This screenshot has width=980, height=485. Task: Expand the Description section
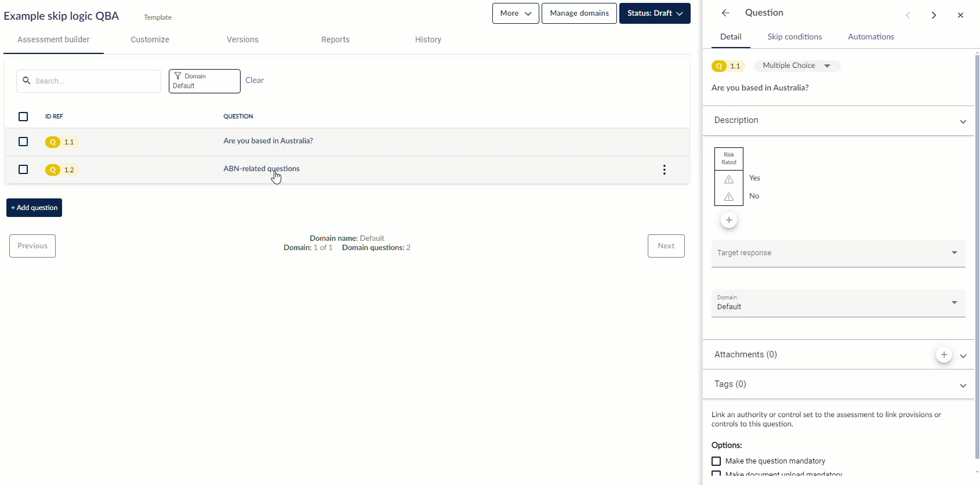click(x=963, y=121)
